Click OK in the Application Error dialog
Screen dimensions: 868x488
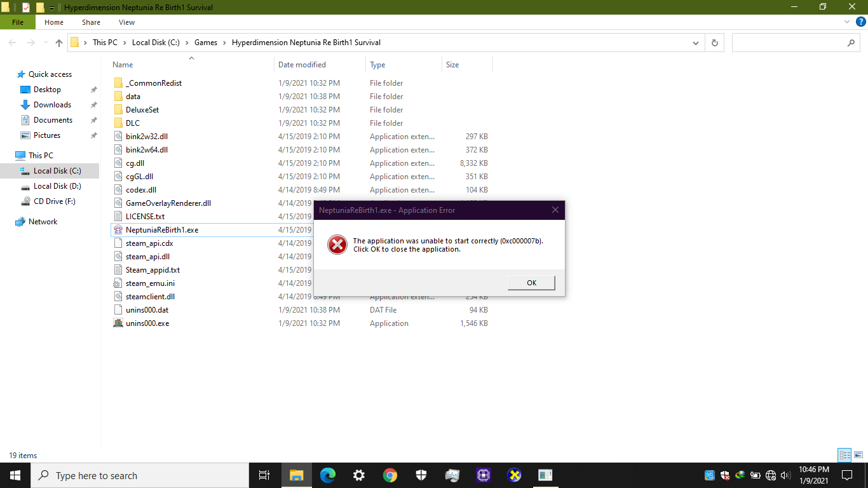click(x=531, y=283)
